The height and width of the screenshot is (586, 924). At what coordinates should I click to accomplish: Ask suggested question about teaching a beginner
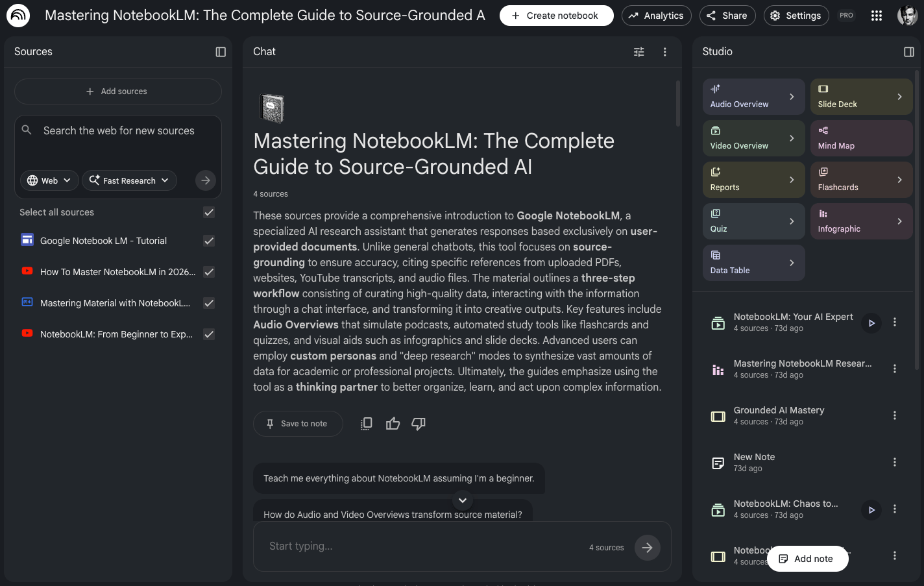click(399, 478)
